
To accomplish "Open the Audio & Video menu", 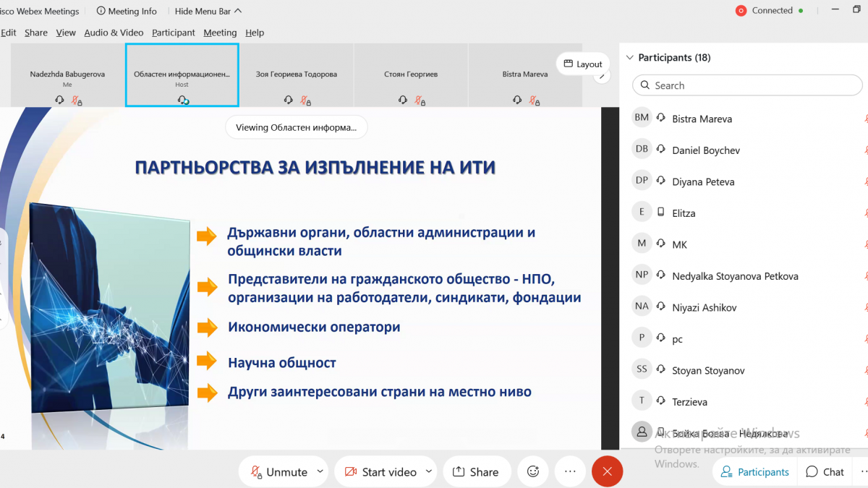I will pyautogui.click(x=114, y=33).
